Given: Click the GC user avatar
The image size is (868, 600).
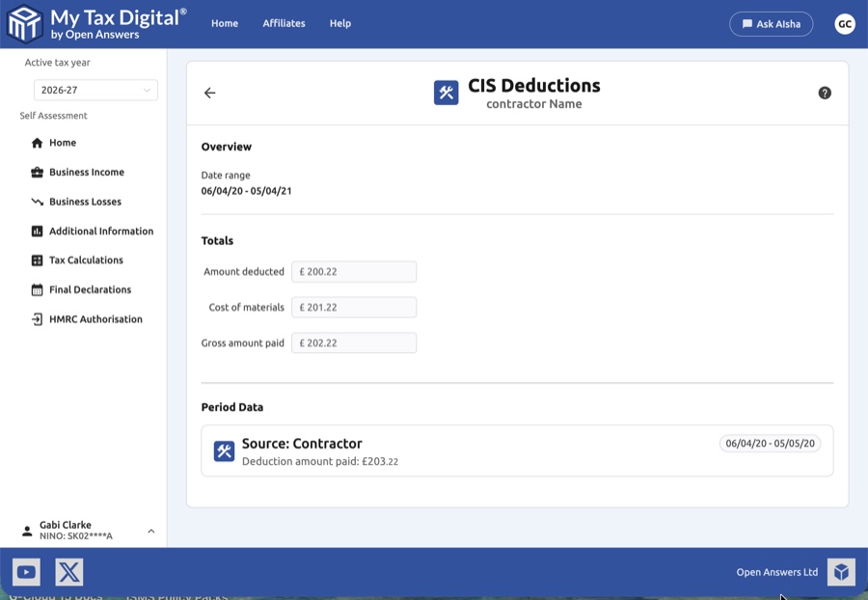Looking at the screenshot, I should click(x=845, y=24).
